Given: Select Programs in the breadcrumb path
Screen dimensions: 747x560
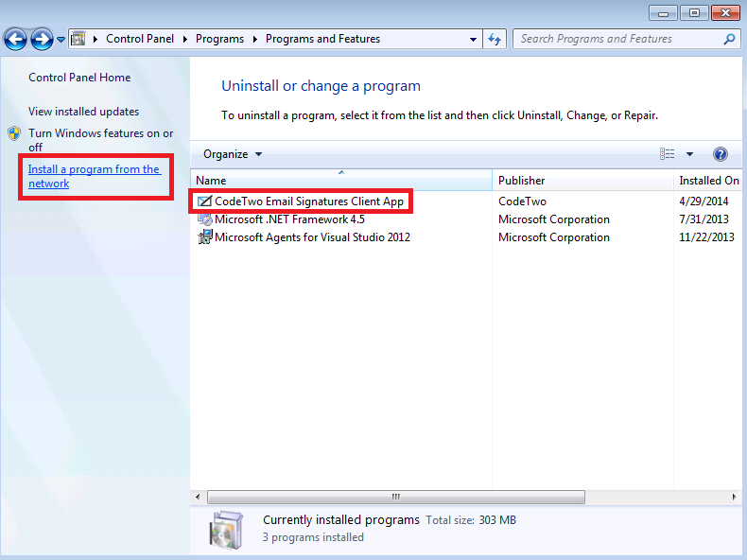Looking at the screenshot, I should (x=219, y=39).
